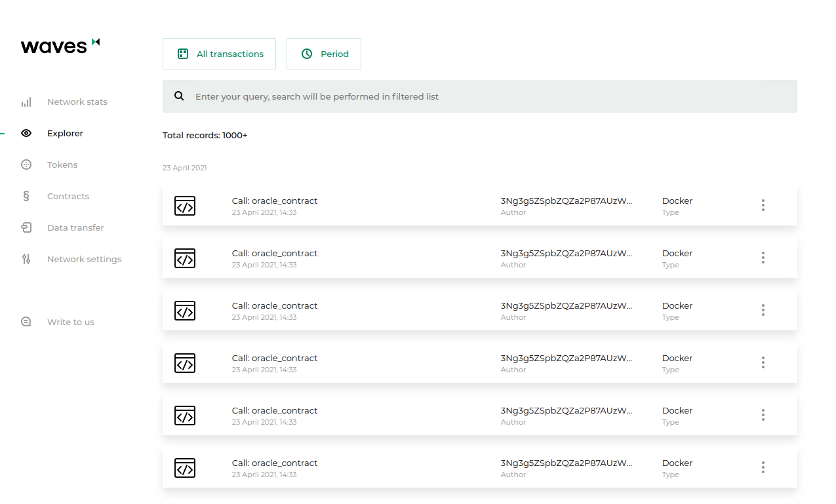Click the grid icon inside All transactions button

pyautogui.click(x=182, y=53)
